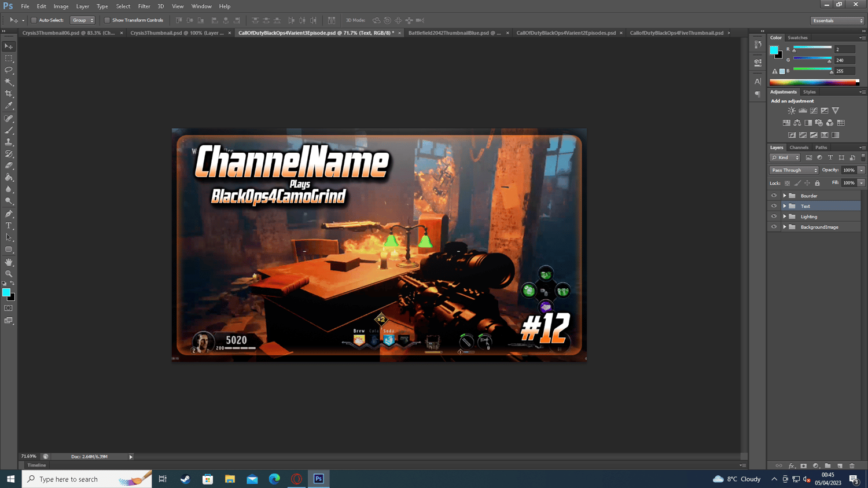Select the Ellipse shape tool
868x488 pixels.
point(9,249)
